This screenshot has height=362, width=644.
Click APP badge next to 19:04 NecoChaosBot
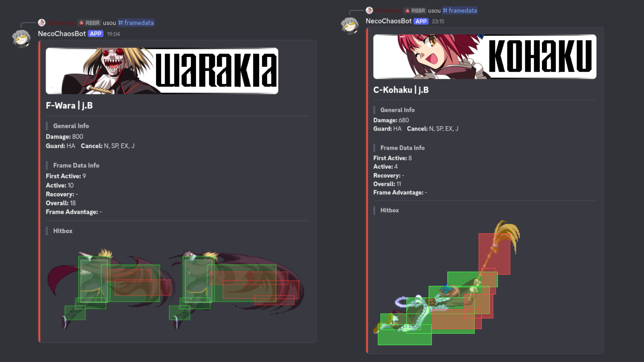click(x=96, y=34)
